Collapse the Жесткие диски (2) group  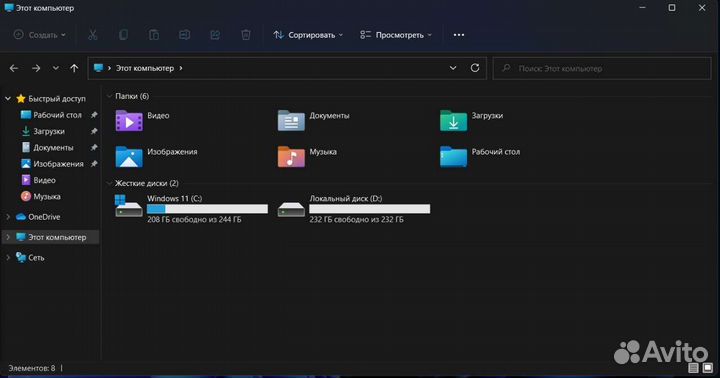109,183
